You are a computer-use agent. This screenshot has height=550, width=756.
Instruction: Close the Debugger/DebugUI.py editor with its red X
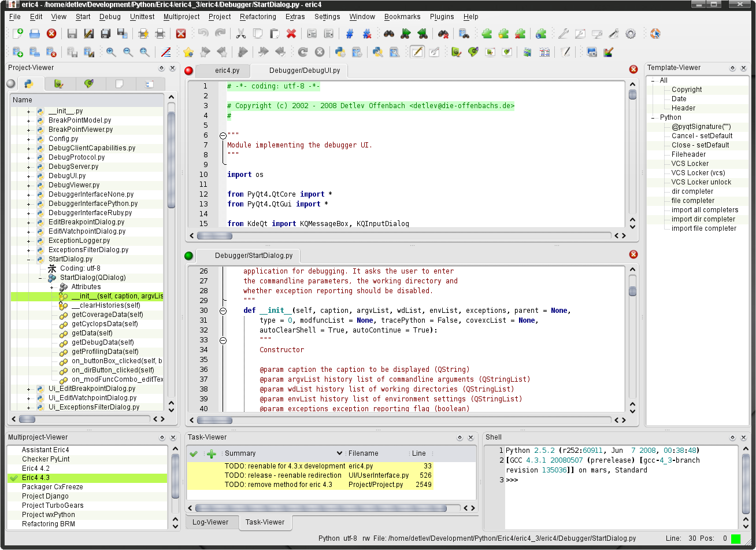[633, 69]
